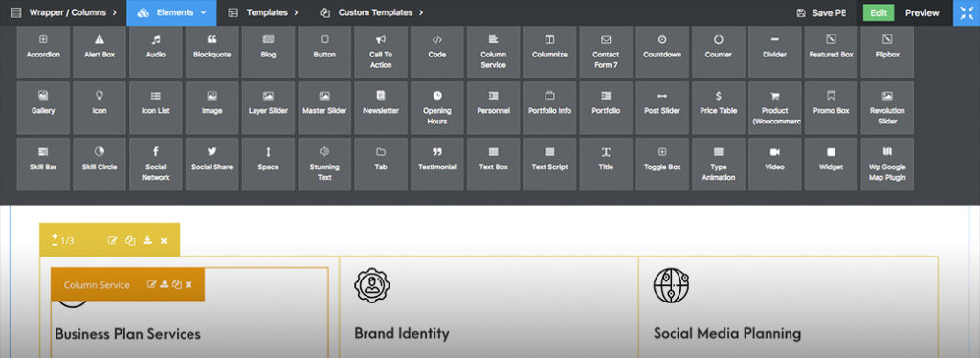Collapse the fullscreen builder view icon

(x=967, y=12)
